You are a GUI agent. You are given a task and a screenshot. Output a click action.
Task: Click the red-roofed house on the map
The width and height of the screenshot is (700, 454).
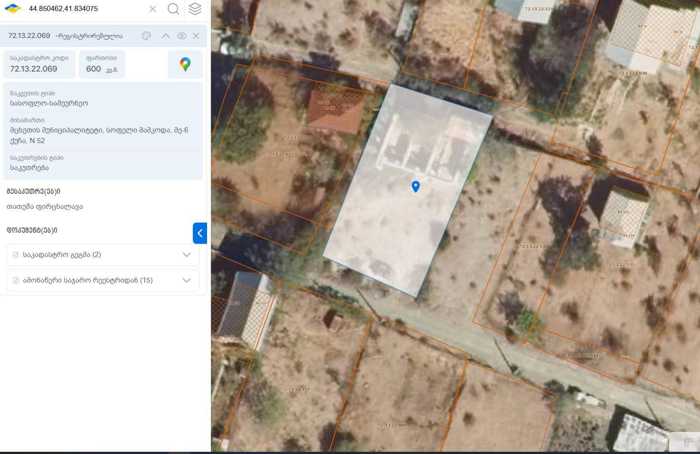coord(334,111)
